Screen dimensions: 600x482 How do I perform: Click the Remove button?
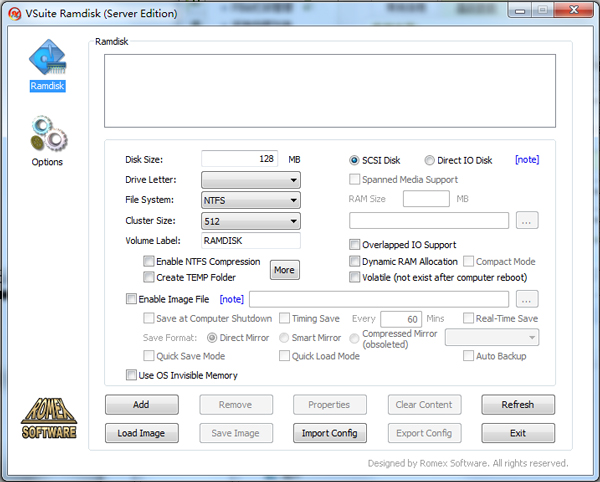[x=236, y=405]
